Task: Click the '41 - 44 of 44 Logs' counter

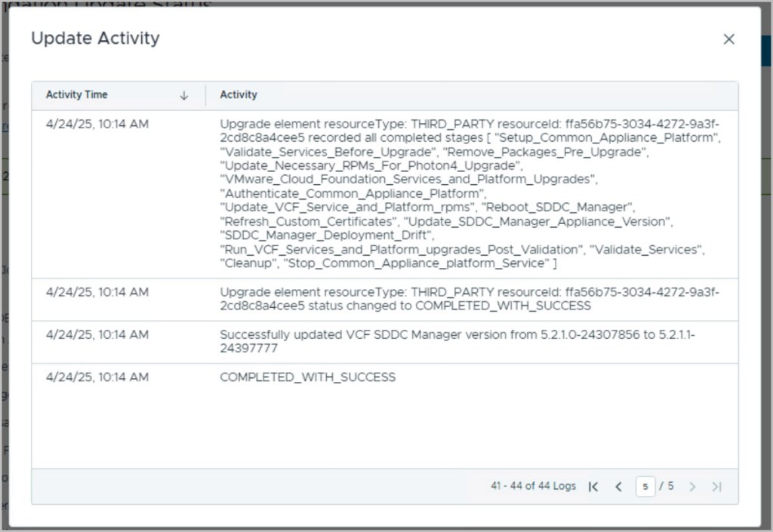Action: pos(533,487)
